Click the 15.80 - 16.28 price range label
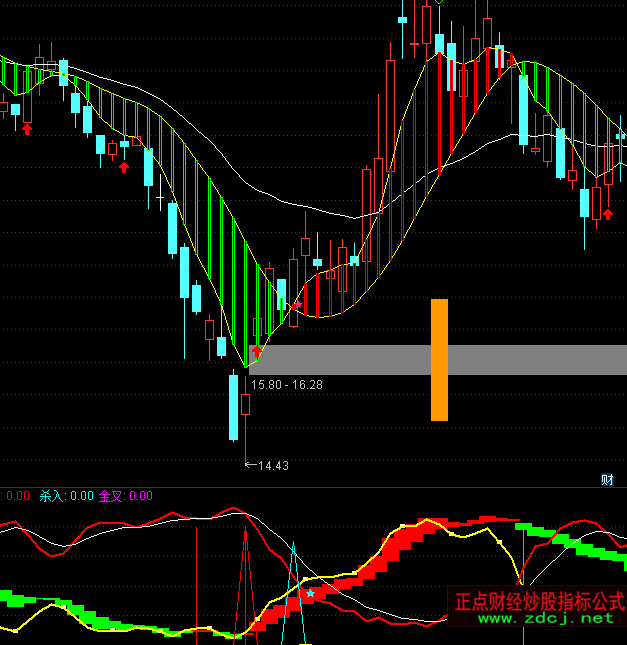This screenshot has width=627, height=645. 287,384
